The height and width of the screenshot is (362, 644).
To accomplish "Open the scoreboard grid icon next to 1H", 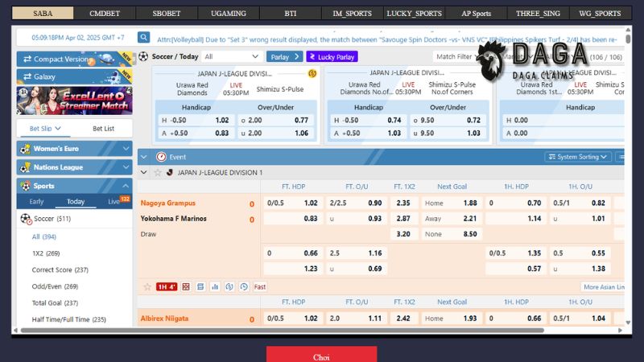I will click(186, 286).
